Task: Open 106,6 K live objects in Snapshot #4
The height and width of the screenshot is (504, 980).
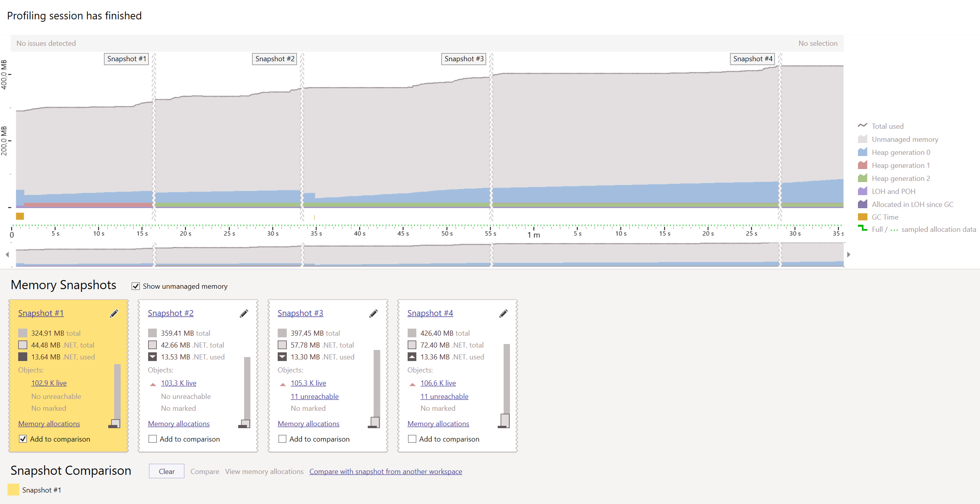Action: 438,383
